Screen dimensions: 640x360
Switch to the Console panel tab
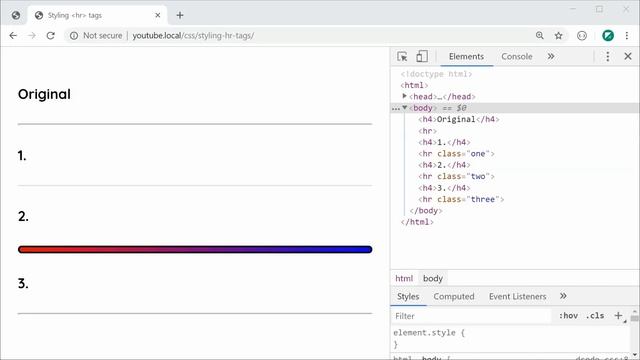coord(517,57)
